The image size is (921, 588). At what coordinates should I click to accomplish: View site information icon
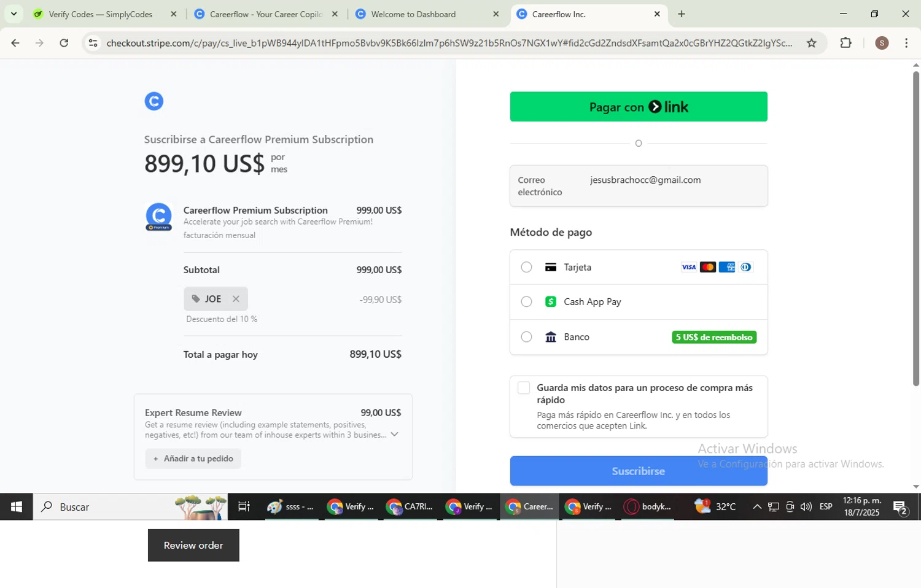[x=93, y=43]
